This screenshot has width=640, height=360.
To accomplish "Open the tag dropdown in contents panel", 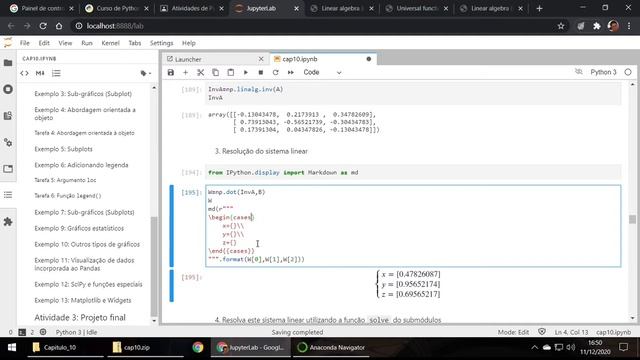I will click(146, 73).
